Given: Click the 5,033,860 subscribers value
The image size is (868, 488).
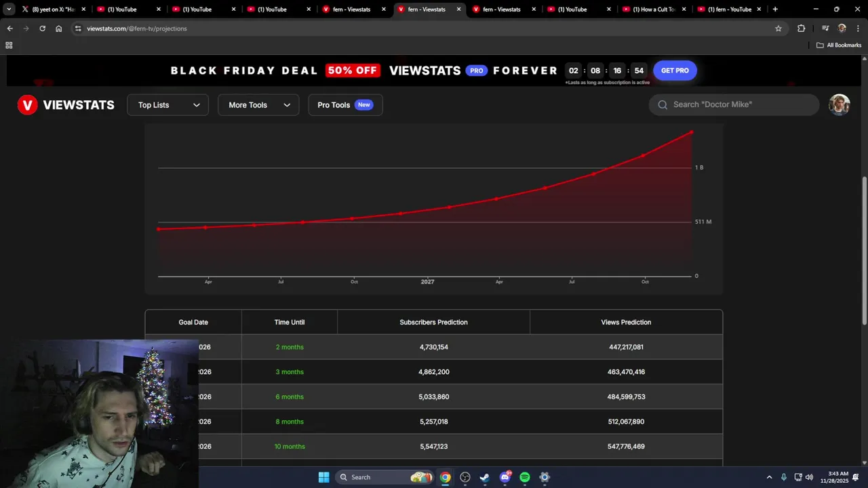Looking at the screenshot, I should point(433,396).
